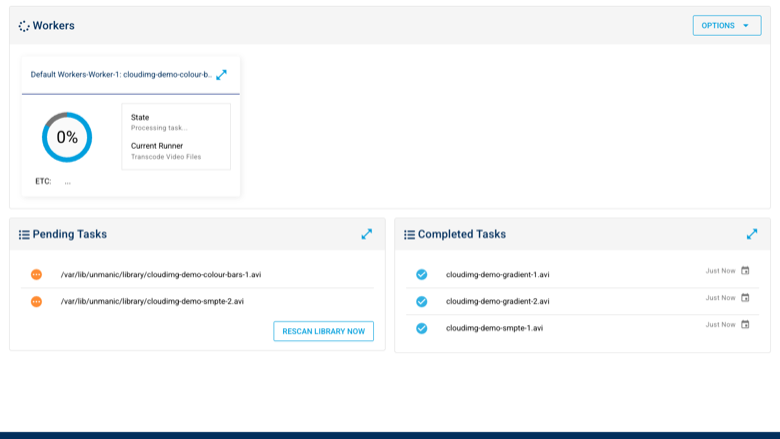Click the 0% circular progress indicator
This screenshot has height=439, width=780.
point(67,137)
